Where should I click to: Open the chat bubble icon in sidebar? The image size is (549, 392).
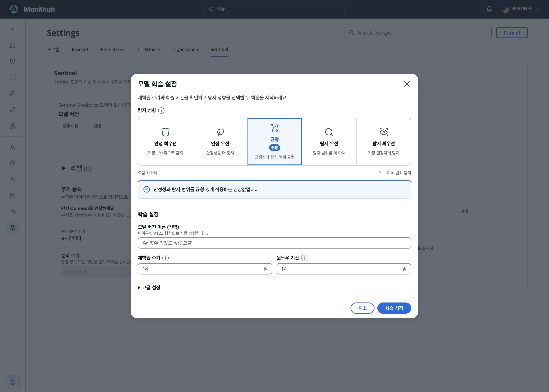pyautogui.click(x=13, y=77)
